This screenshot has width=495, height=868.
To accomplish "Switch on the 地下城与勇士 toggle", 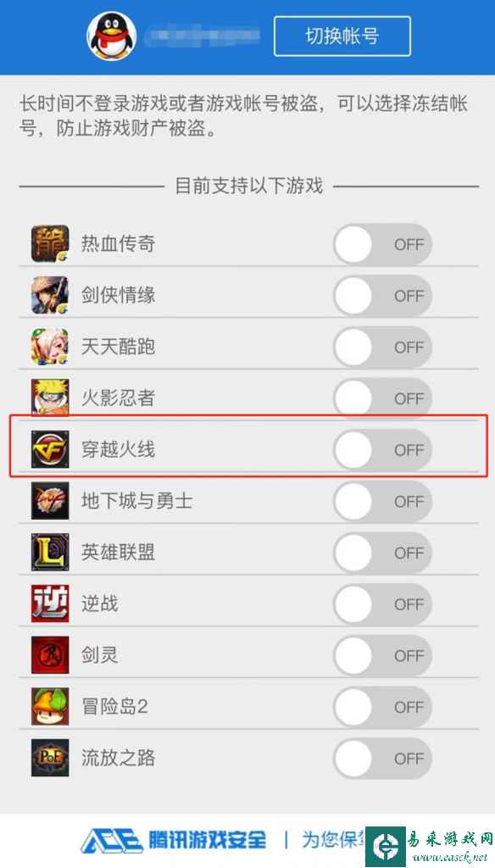I will click(382, 502).
